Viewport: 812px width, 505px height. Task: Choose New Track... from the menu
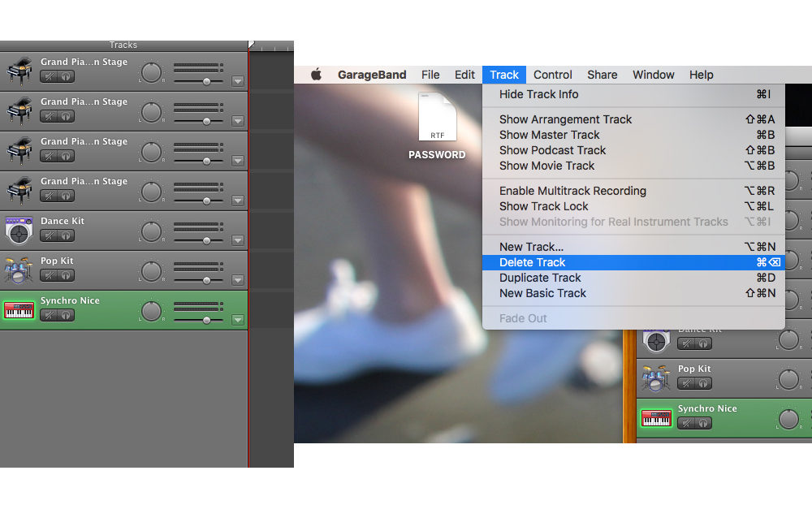(x=633, y=247)
